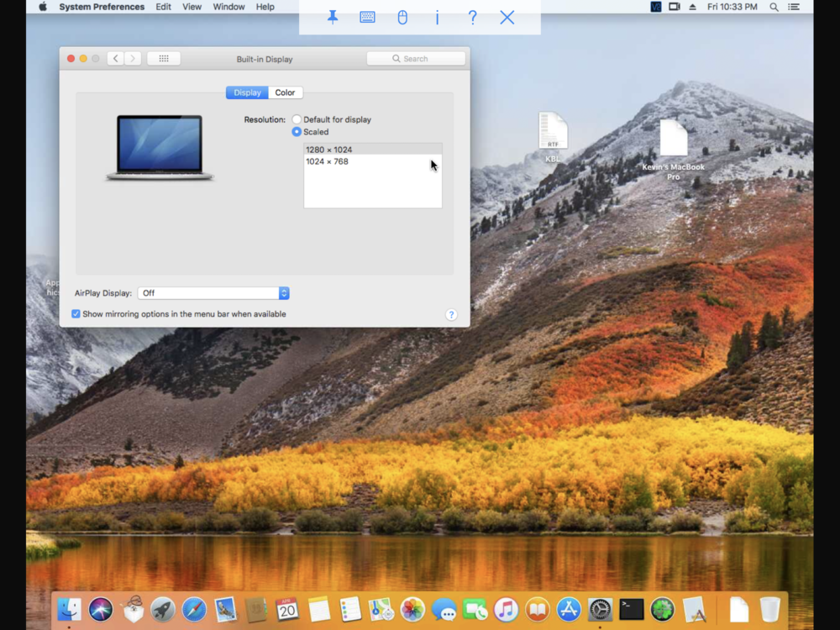Open the AirPlay Display dropdown

click(213, 293)
